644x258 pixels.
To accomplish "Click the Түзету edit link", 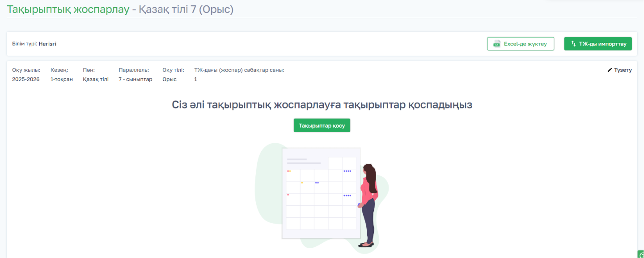I will coord(619,70).
